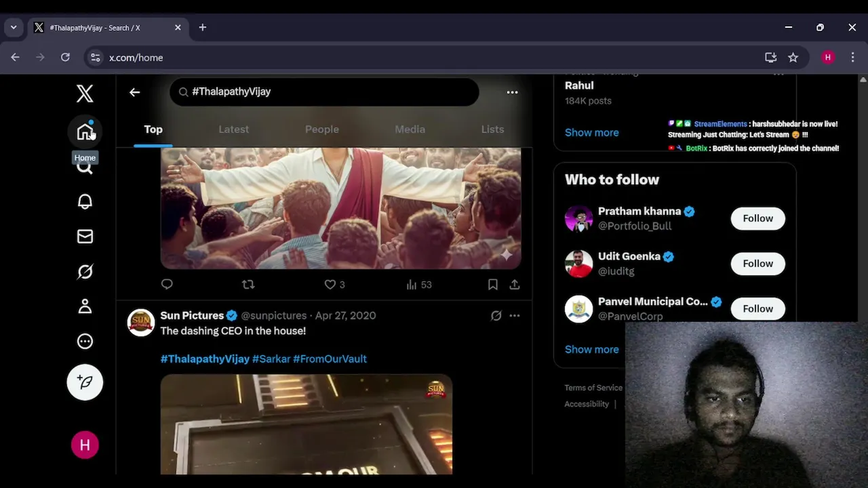Share the crowd image post
Screen dimensions: 868x488
(x=515, y=285)
